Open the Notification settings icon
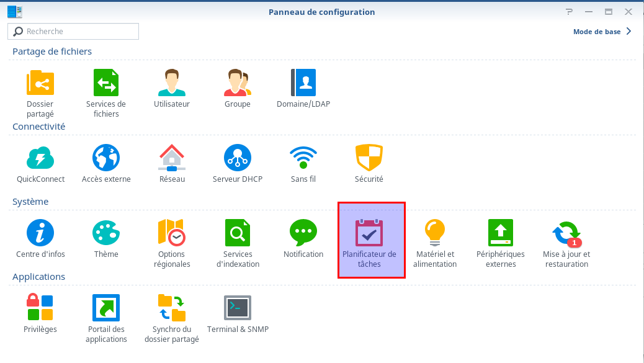The width and height of the screenshot is (644, 363). coord(303,233)
